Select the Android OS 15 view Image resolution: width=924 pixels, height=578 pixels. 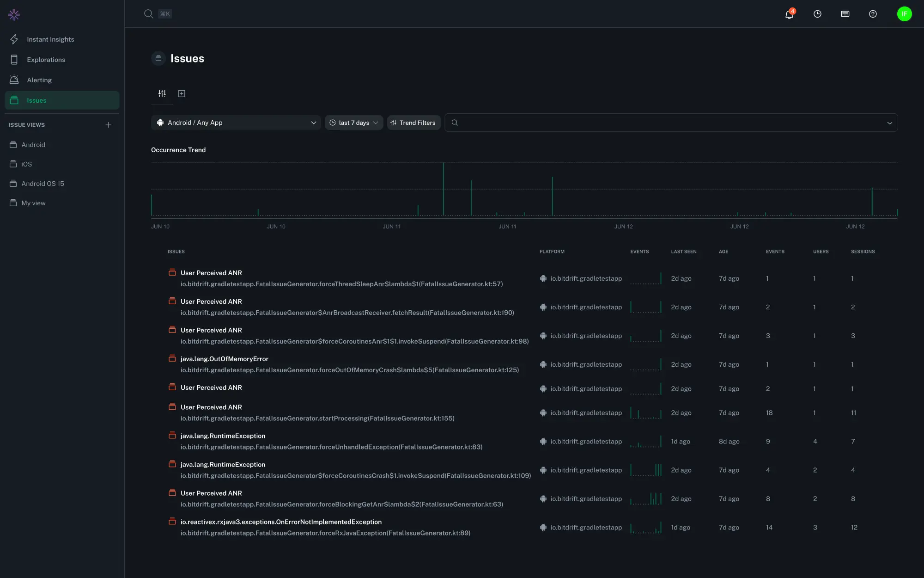click(x=43, y=184)
